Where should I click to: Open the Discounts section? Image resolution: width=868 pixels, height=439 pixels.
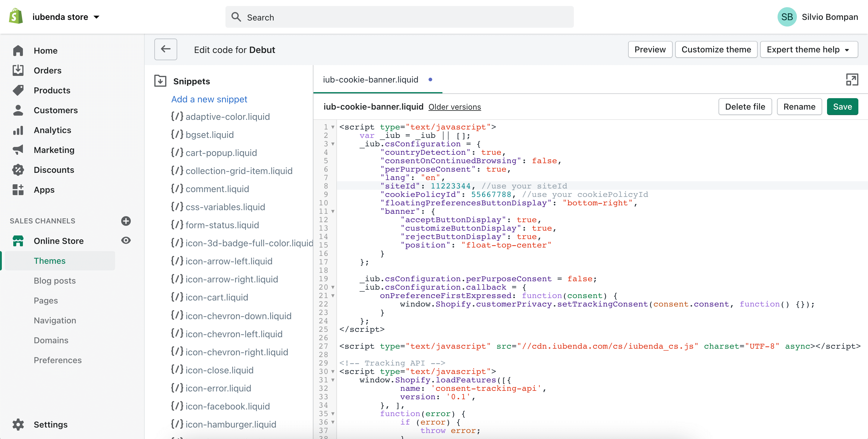click(54, 170)
